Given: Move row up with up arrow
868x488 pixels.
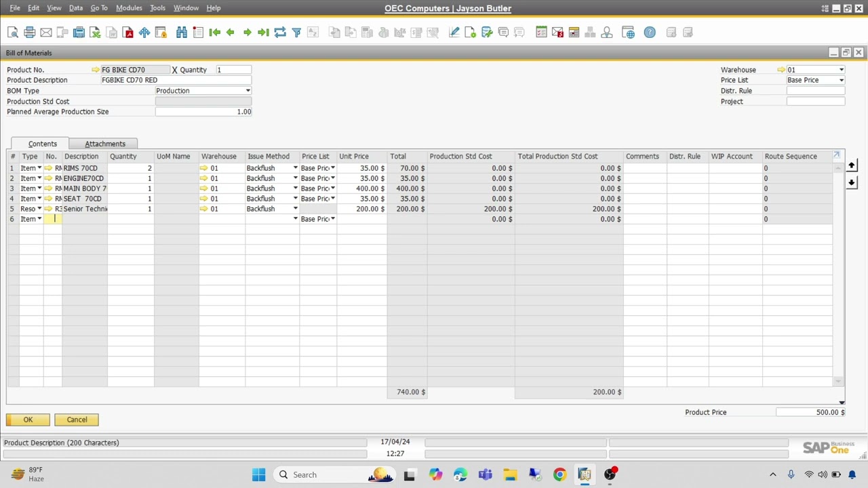Looking at the screenshot, I should 852,165.
